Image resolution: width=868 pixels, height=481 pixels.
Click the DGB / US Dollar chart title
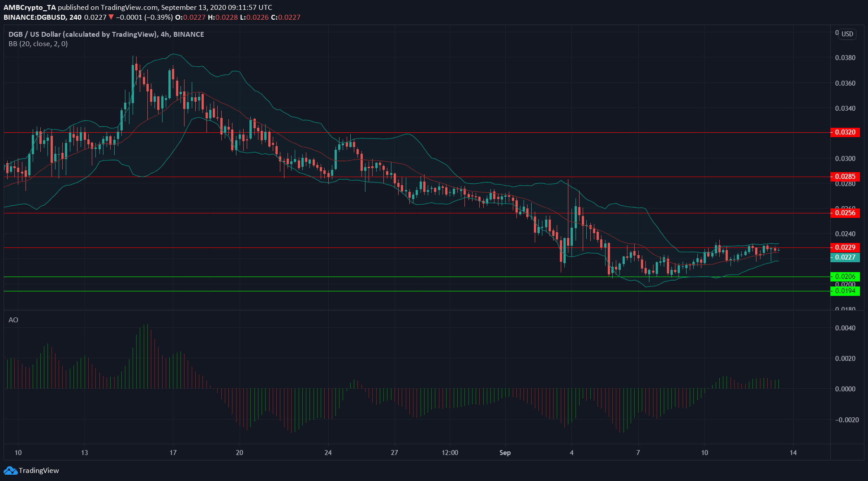tap(106, 35)
